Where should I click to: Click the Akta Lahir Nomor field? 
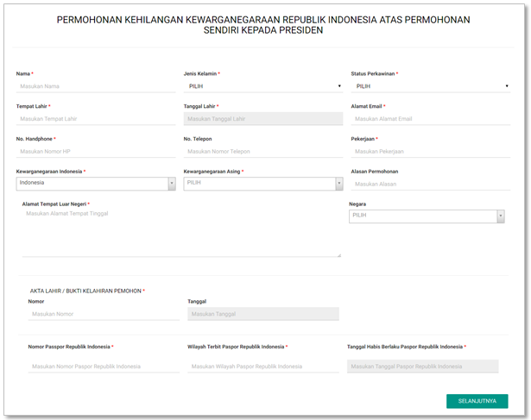click(104, 314)
